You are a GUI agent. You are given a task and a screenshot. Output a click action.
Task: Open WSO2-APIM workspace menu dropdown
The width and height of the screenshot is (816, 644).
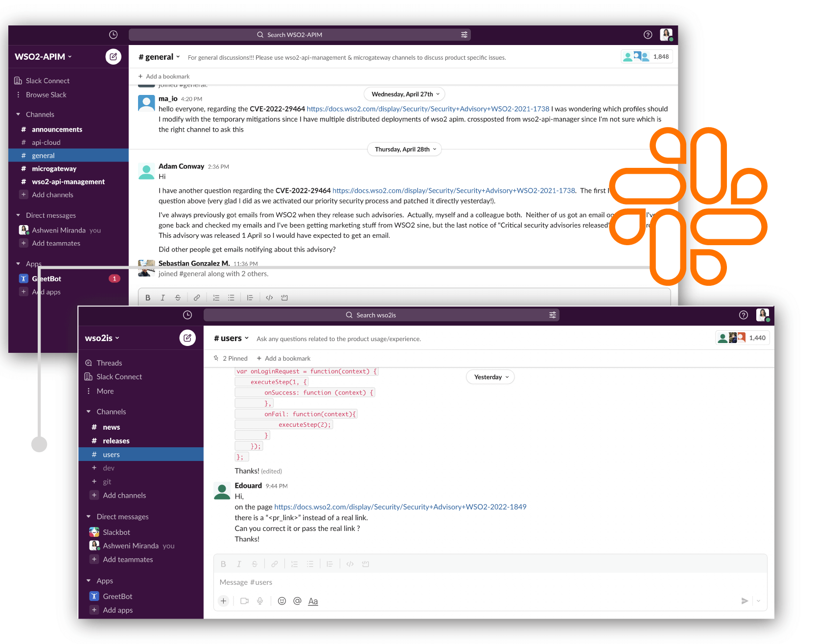click(43, 57)
